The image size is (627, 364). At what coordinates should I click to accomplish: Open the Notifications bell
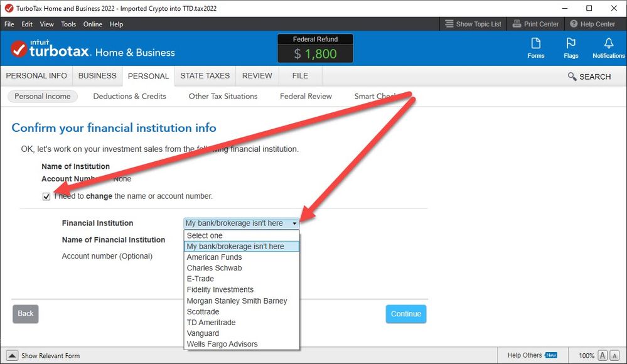click(608, 48)
